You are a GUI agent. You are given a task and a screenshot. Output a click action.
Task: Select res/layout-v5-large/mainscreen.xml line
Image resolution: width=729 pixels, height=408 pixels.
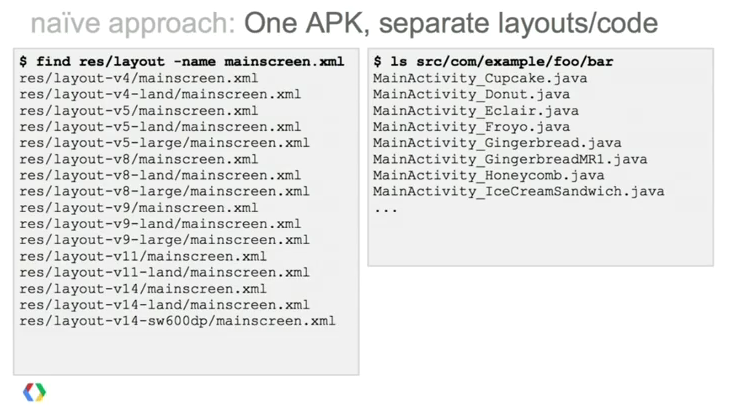coord(164,143)
